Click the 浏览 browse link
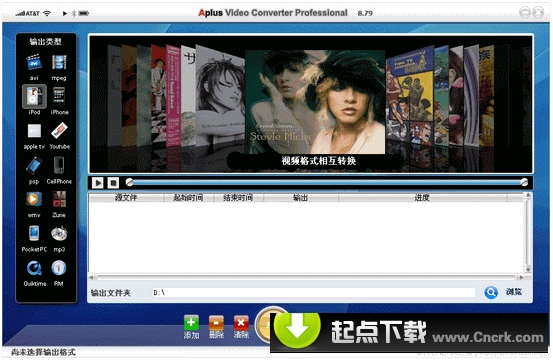Image resolution: width=553 pixels, height=363 pixels. click(x=514, y=292)
